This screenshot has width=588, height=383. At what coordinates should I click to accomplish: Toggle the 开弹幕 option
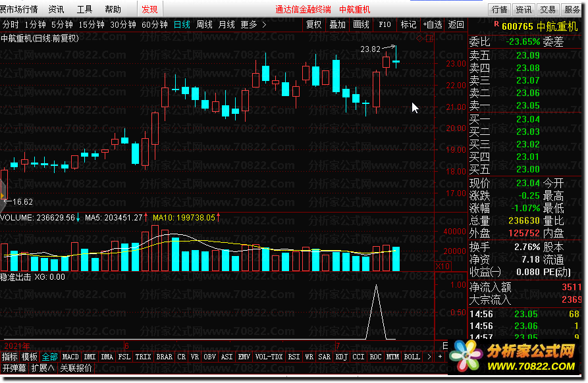14,368
